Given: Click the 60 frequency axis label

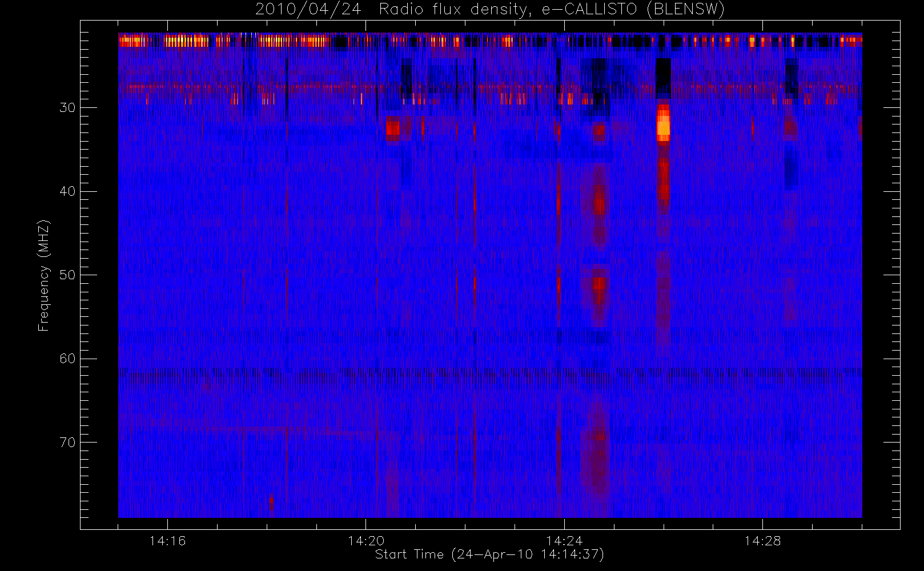Looking at the screenshot, I should pyautogui.click(x=67, y=359).
